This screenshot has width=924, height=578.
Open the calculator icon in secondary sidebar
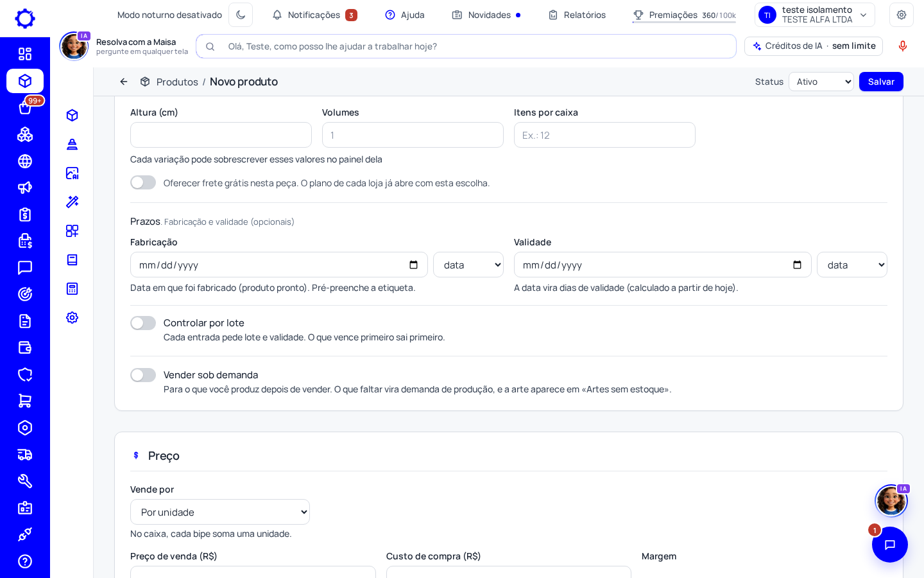pos(72,288)
